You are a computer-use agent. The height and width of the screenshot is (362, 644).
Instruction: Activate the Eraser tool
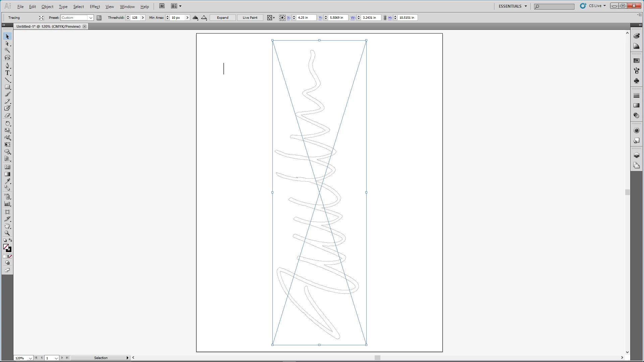point(7,116)
